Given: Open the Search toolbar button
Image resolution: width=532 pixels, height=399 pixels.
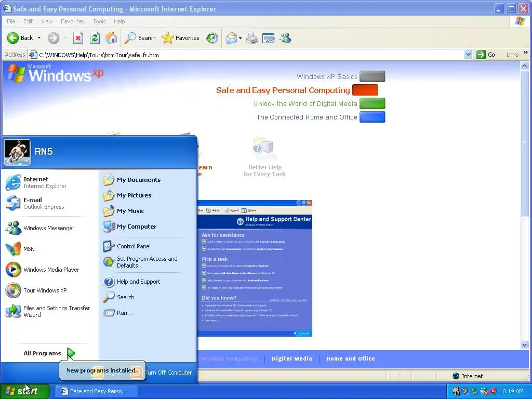Looking at the screenshot, I should pyautogui.click(x=140, y=38).
